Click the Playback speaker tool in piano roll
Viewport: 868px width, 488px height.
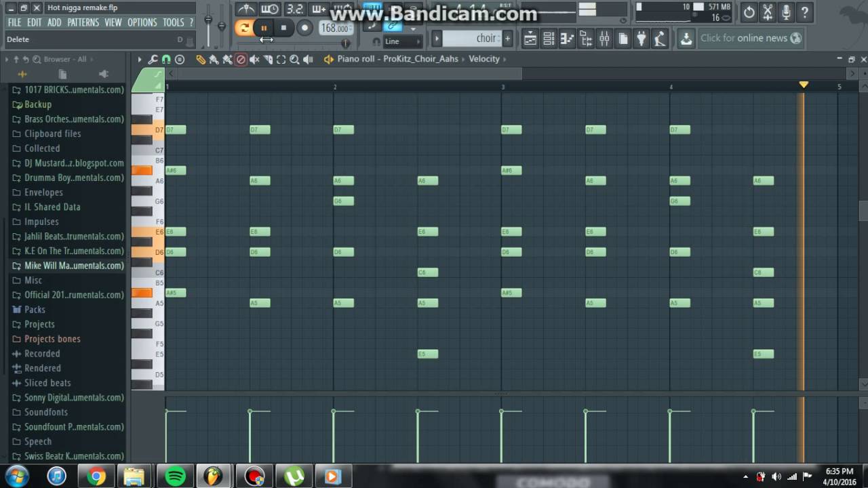pyautogui.click(x=308, y=60)
